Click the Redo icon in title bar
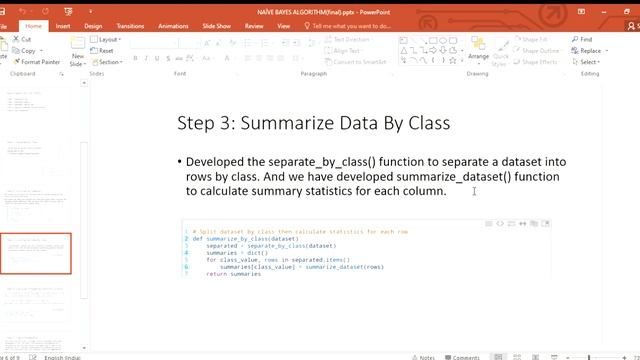Image resolution: width=640 pixels, height=360 pixels. [x=45, y=12]
